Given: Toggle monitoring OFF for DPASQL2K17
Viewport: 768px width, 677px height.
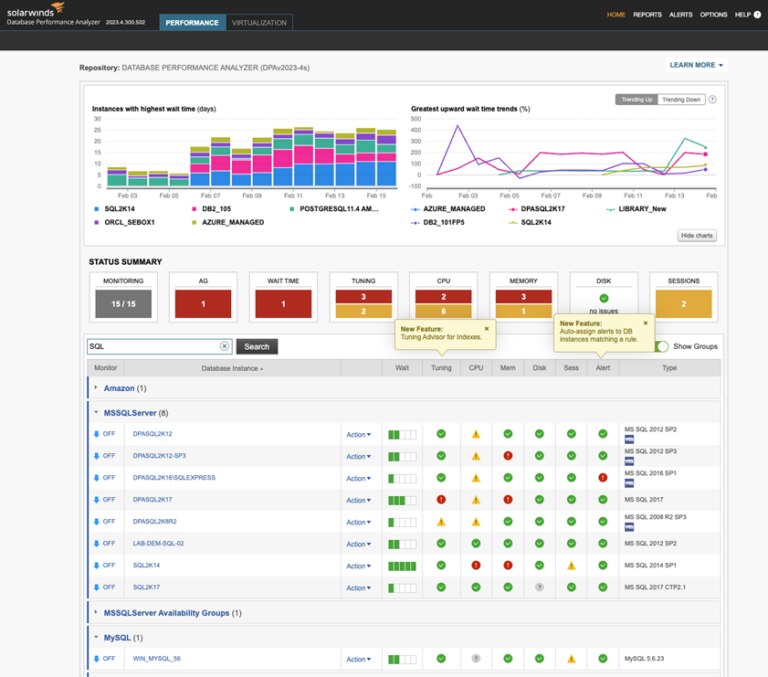Looking at the screenshot, I should coord(104,500).
